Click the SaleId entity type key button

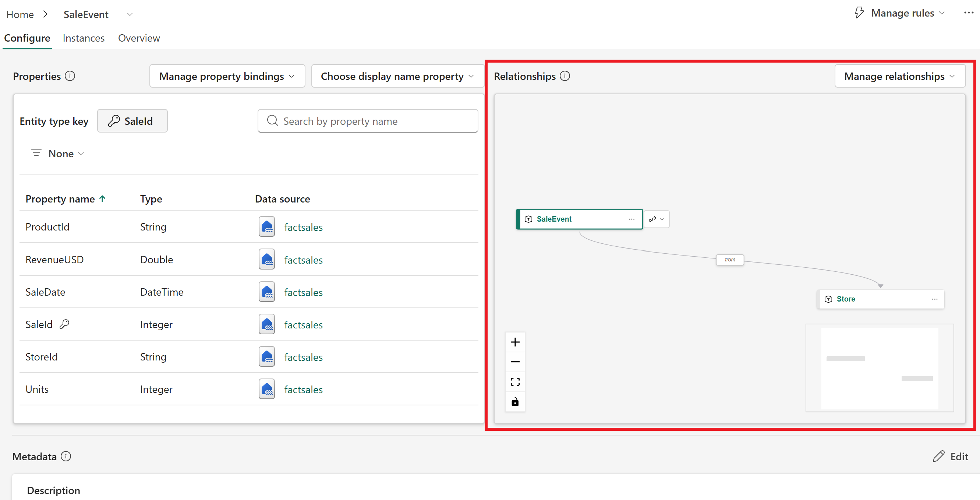(132, 121)
